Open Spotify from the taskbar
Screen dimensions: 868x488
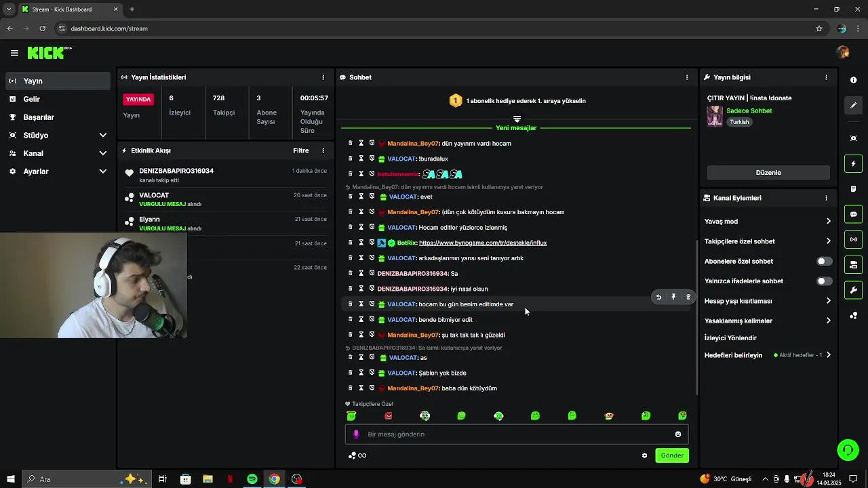click(252, 479)
